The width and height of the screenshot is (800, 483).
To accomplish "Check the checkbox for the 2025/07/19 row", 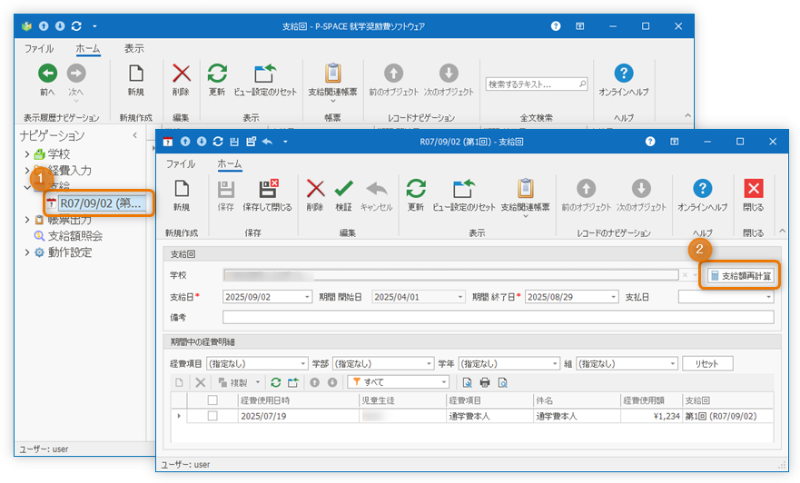I will (211, 415).
